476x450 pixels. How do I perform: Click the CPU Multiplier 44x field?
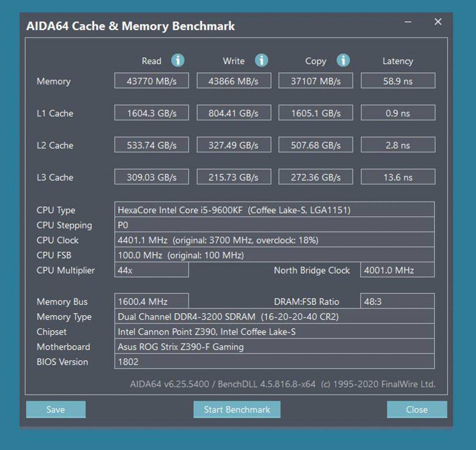(x=152, y=270)
